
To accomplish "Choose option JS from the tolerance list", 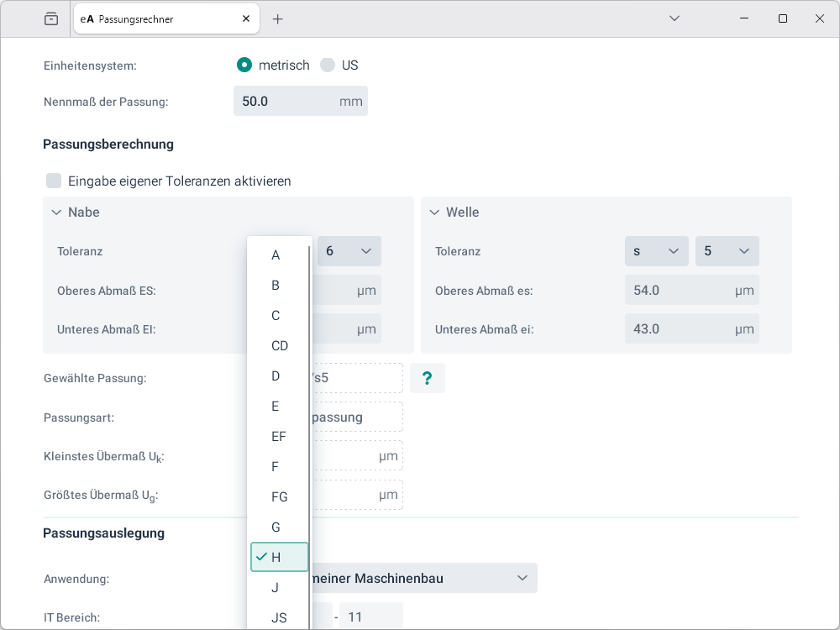I will (279, 617).
